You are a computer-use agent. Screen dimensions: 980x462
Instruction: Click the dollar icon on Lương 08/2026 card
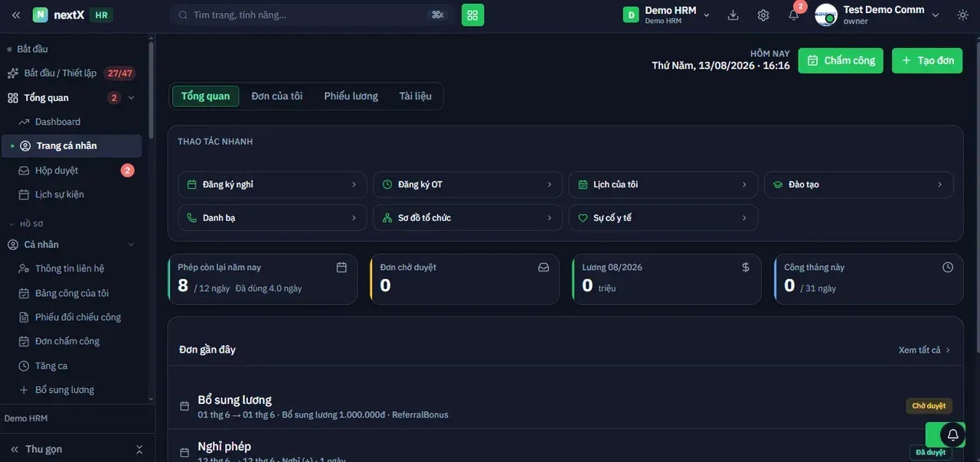[x=746, y=267]
